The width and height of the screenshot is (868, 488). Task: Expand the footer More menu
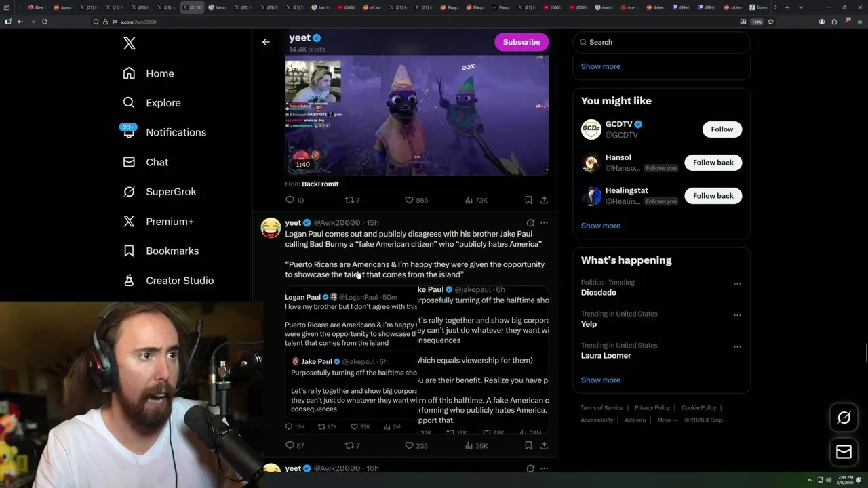[667, 420]
